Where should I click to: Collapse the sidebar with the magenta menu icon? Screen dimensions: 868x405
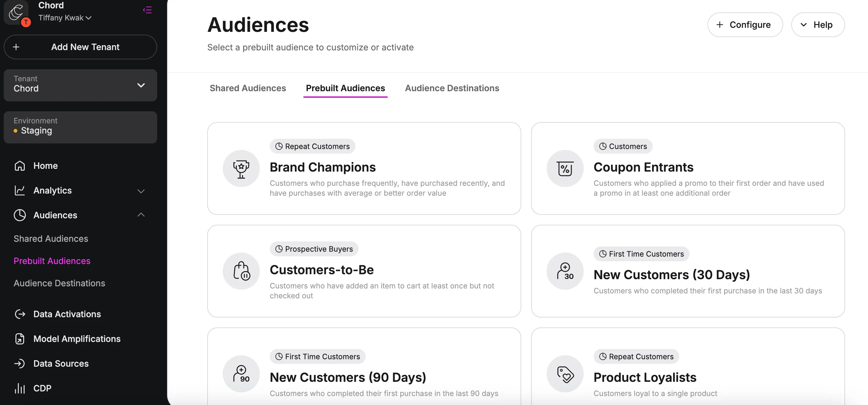[147, 10]
